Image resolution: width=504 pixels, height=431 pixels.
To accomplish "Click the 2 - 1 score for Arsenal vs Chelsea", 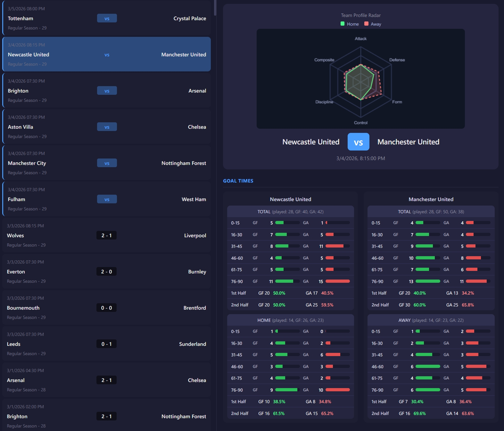I will click(x=107, y=380).
